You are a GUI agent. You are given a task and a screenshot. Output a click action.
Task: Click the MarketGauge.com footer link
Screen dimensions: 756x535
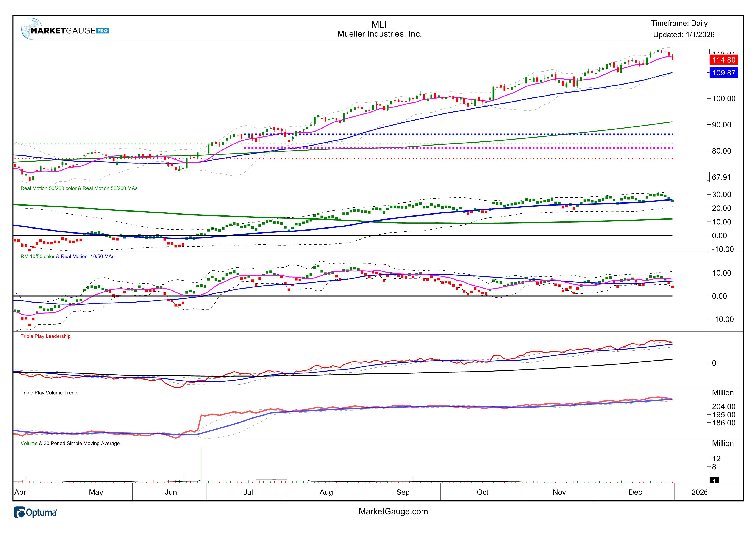click(393, 512)
